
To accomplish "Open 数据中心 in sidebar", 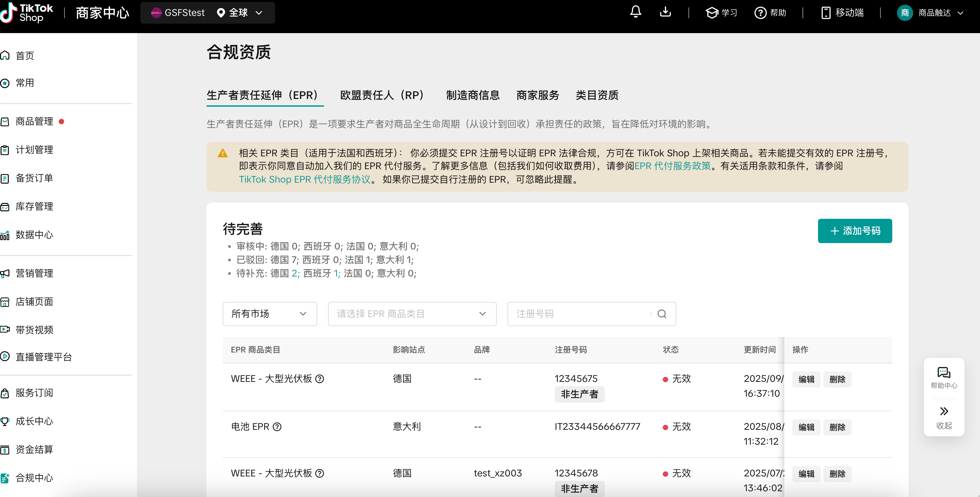I will (34, 235).
